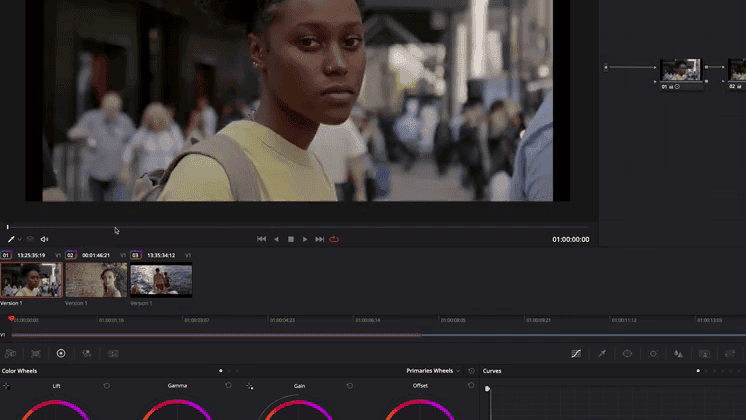Jump to first frame with skip-back button
746x420 pixels.
click(x=262, y=239)
